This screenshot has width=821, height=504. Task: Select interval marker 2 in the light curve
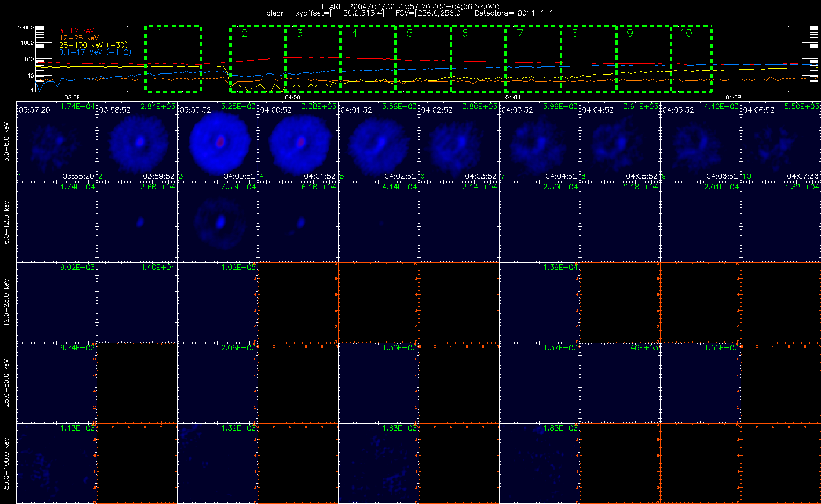click(x=244, y=33)
